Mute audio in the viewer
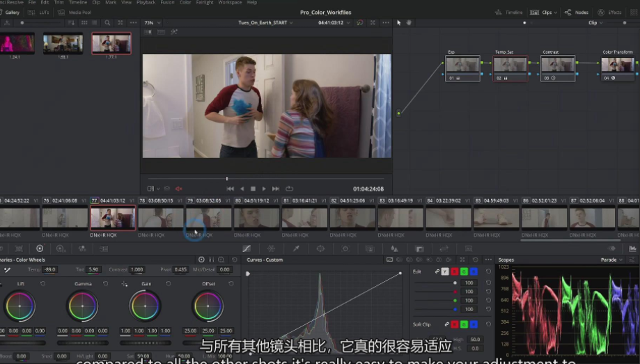This screenshot has width=640, height=364. tap(179, 189)
